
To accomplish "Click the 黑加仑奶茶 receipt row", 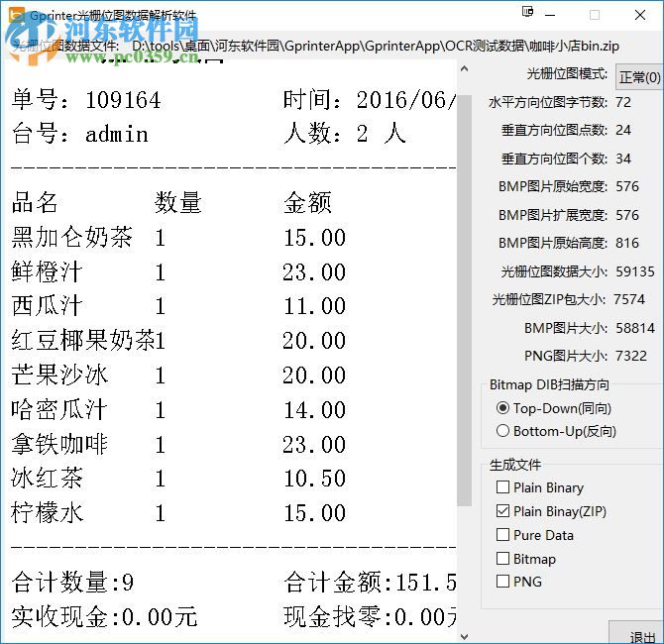I will [x=178, y=237].
